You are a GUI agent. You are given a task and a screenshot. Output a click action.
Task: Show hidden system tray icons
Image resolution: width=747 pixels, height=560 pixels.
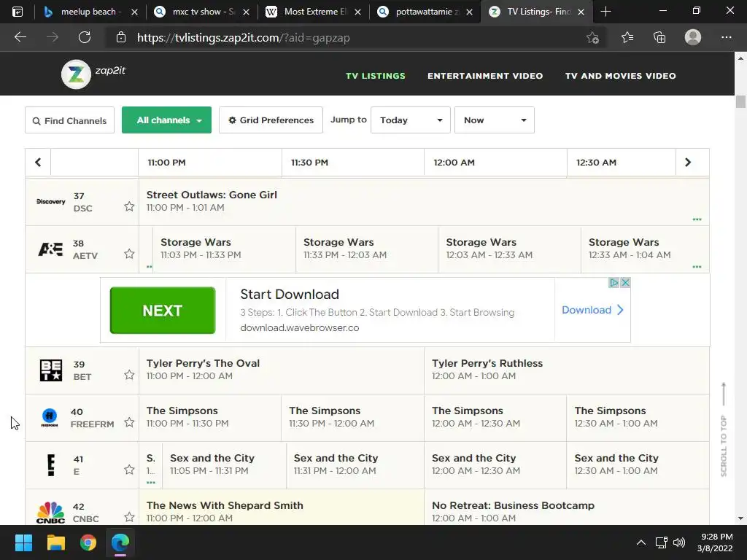[x=641, y=542]
